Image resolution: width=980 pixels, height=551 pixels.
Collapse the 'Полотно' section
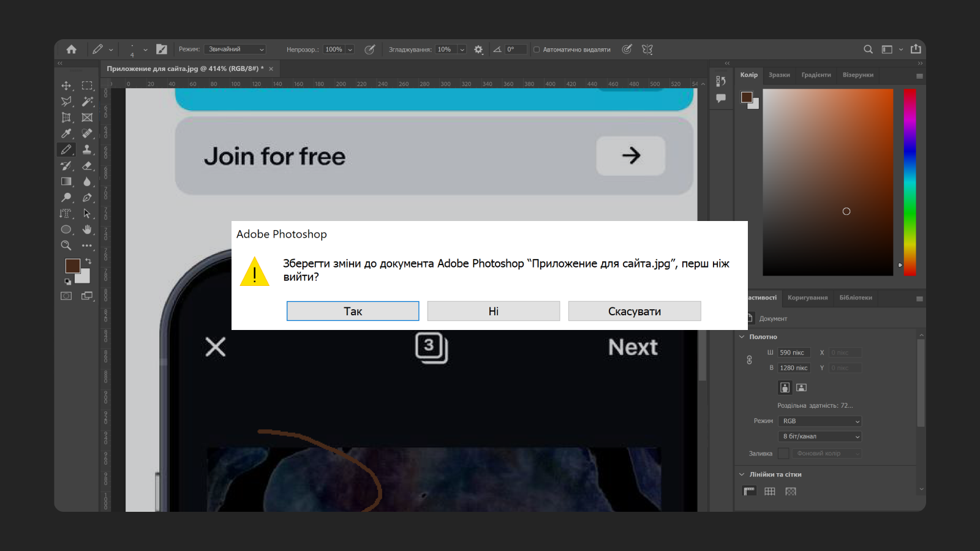click(741, 337)
